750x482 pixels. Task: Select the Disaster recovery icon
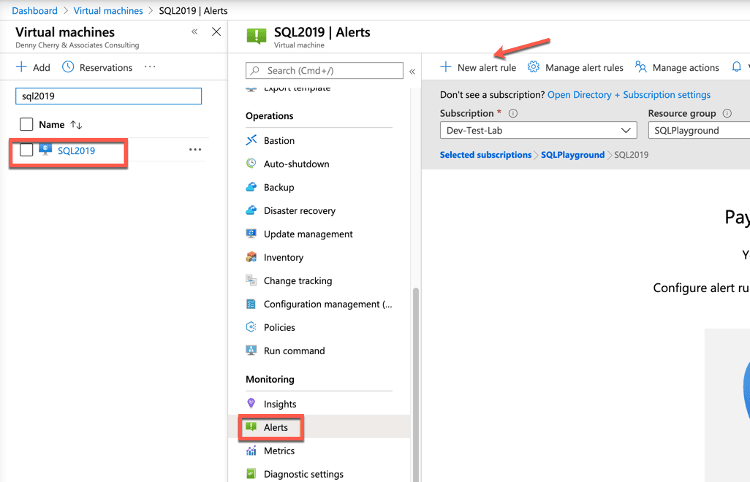[252, 211]
